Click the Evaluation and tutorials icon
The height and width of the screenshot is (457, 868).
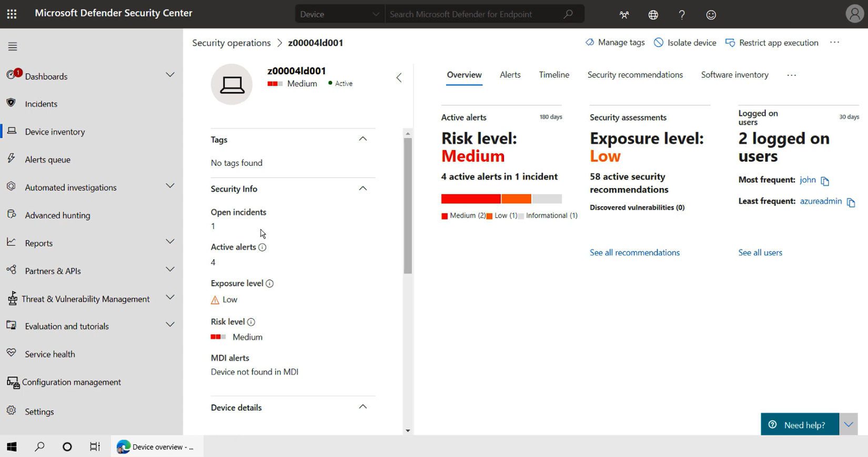coord(11,325)
